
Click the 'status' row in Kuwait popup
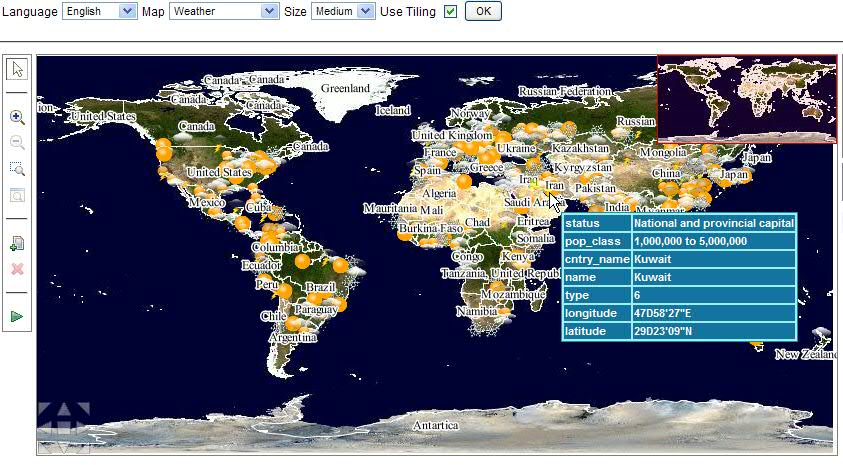[x=679, y=223]
